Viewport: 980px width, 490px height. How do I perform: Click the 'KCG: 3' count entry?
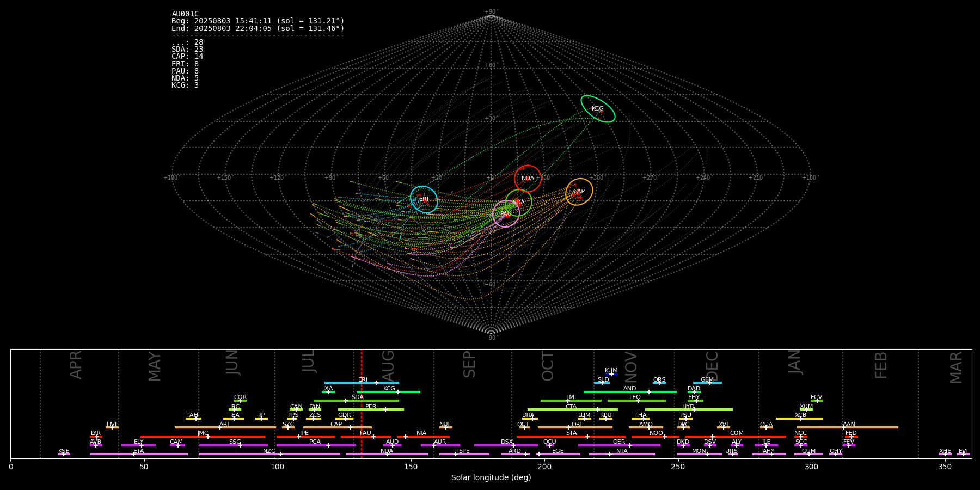(x=185, y=85)
